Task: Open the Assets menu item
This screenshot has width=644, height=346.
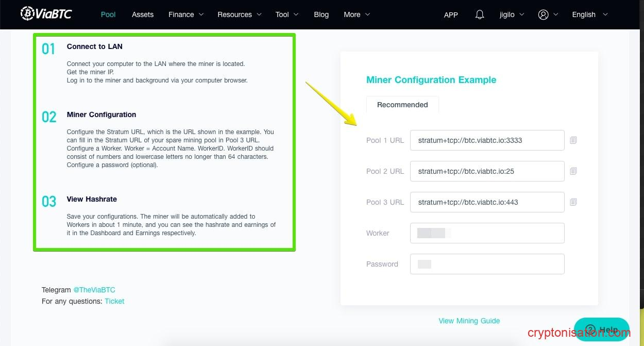Action: [143, 14]
